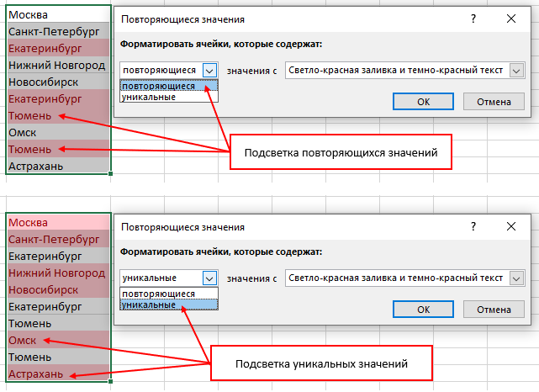This screenshot has height=392, width=539.
Task: Click Отмена in the upper dialog
Action: [x=494, y=102]
